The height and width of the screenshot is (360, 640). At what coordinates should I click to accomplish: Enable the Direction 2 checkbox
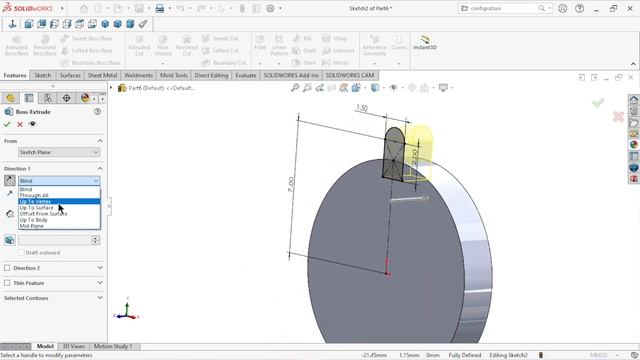tap(7, 268)
